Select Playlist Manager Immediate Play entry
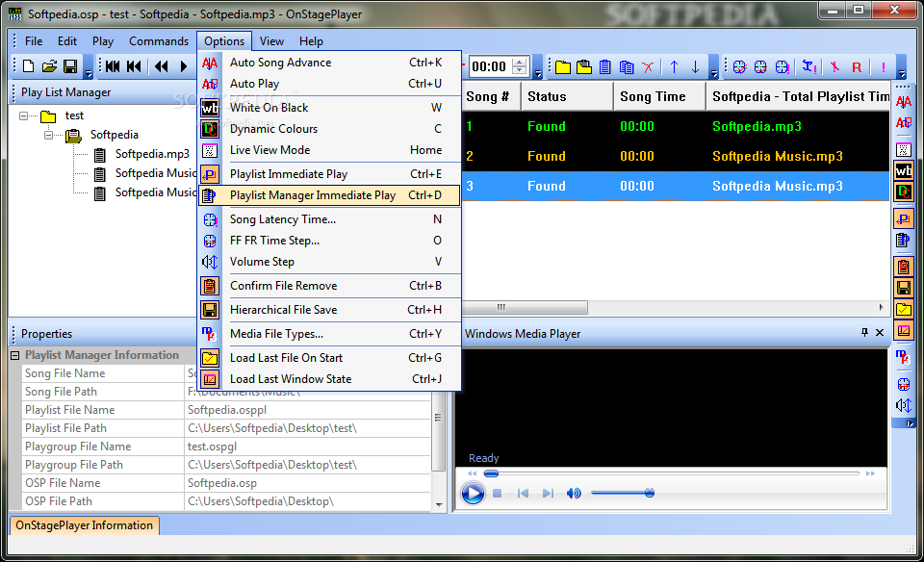This screenshot has height=562, width=924. point(329,195)
